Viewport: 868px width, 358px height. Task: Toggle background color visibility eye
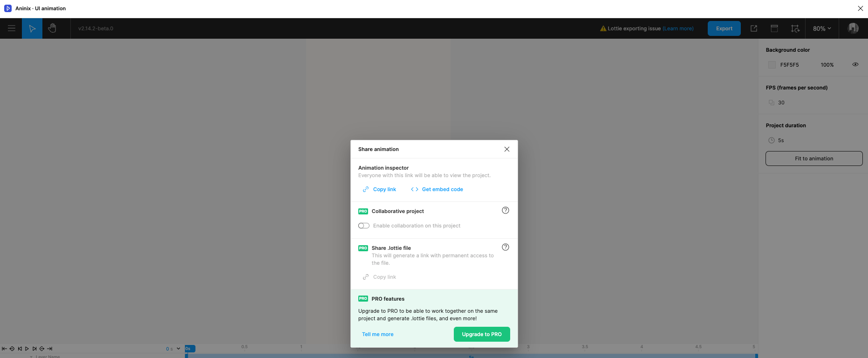pyautogui.click(x=855, y=64)
